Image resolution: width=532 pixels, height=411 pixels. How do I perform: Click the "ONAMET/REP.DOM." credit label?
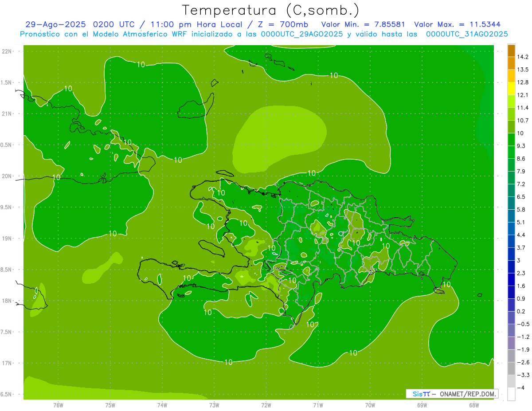coord(468,394)
